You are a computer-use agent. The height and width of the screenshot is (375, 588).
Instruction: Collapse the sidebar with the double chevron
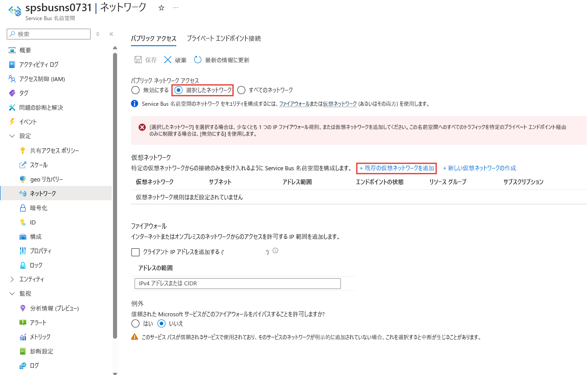111,34
